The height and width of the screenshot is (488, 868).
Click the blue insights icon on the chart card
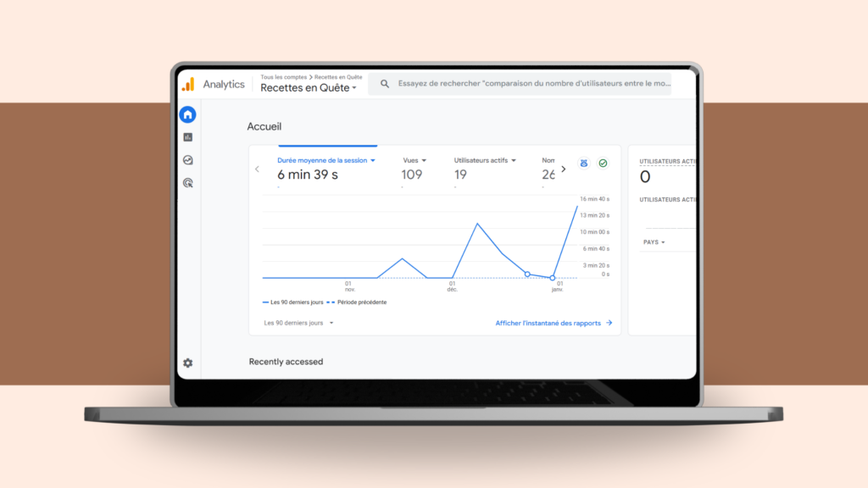(x=583, y=164)
